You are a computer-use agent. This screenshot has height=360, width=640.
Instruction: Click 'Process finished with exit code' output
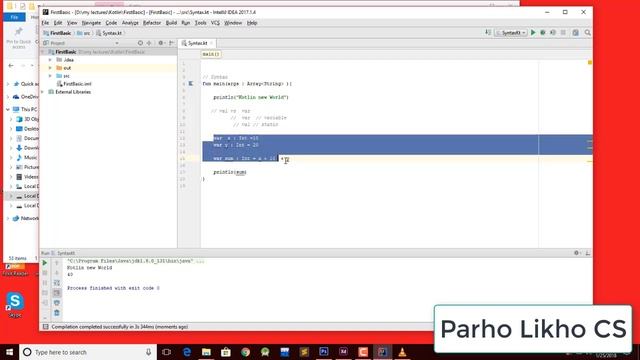pos(113,288)
